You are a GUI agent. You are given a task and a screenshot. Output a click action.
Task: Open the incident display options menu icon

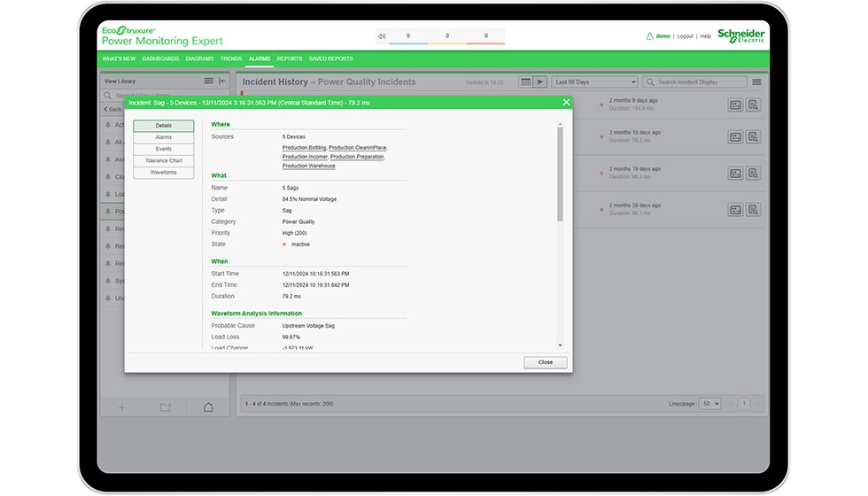point(756,82)
